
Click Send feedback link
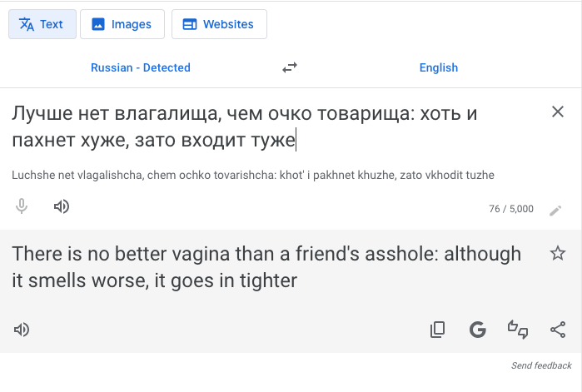541,365
